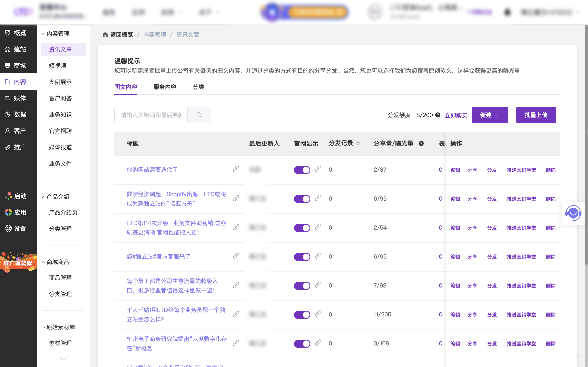The image size is (588, 367).
Task: Disable 官网显示 for 您#独立站#官方客服来了
Action: tap(302, 256)
